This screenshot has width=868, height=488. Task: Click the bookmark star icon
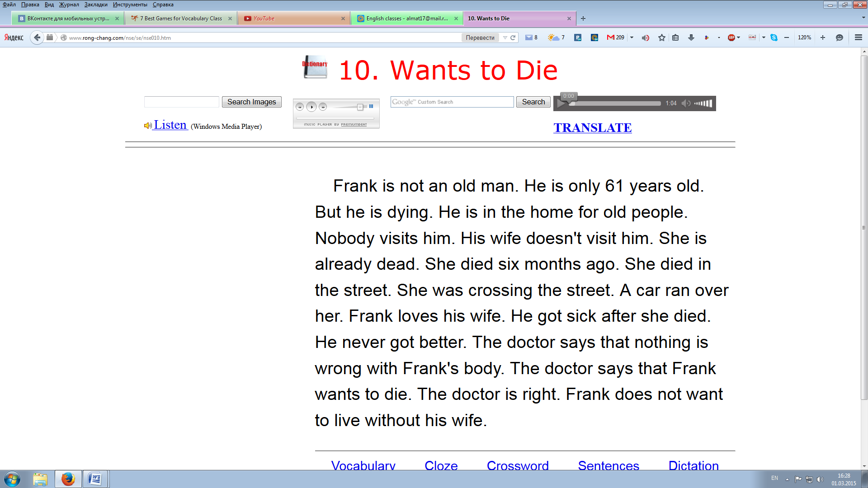(x=662, y=38)
